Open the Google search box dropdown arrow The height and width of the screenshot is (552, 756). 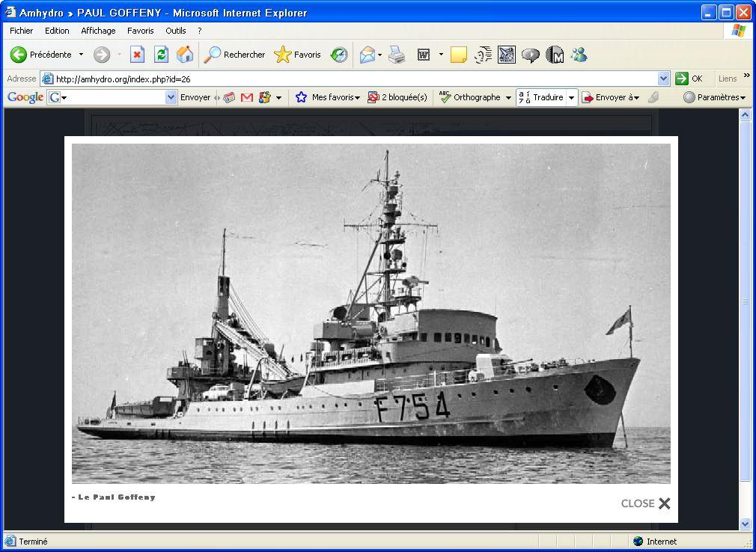(171, 97)
